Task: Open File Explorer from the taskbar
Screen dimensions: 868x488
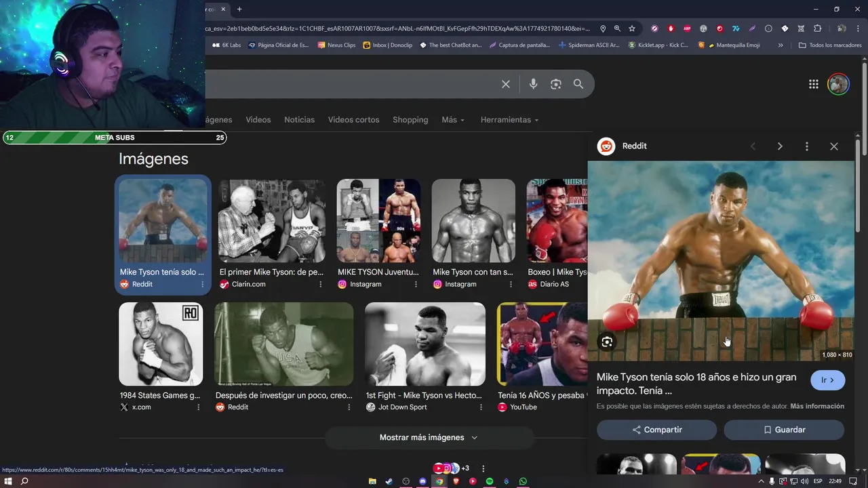Action: 372,481
